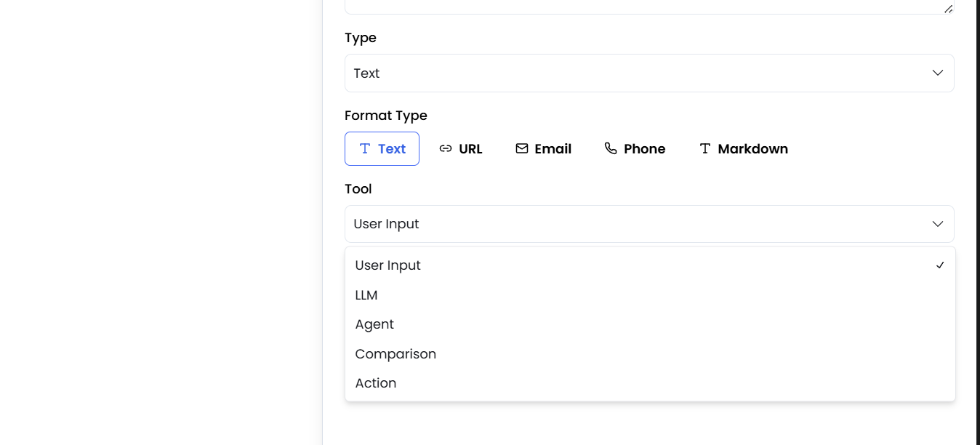Select Action from the Tool options
The image size is (980, 445).
coord(376,382)
